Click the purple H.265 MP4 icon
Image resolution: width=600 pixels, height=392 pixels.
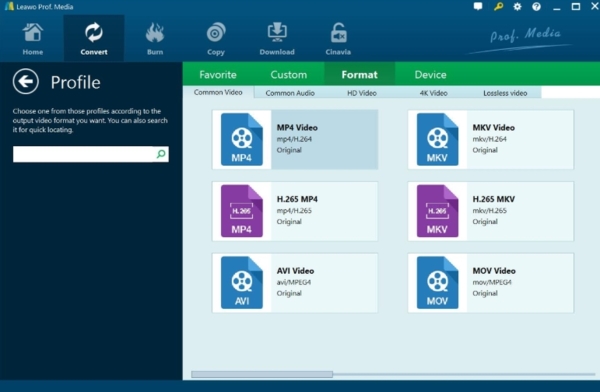(242, 211)
